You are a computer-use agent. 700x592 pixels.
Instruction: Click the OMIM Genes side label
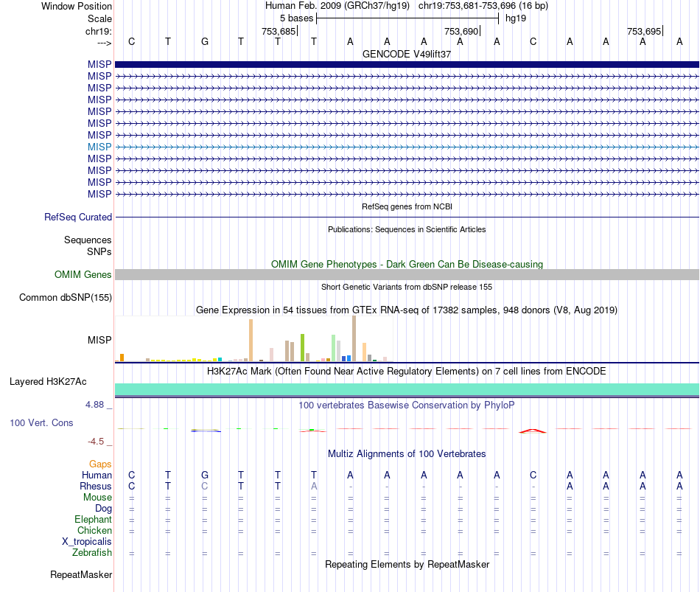click(x=83, y=274)
